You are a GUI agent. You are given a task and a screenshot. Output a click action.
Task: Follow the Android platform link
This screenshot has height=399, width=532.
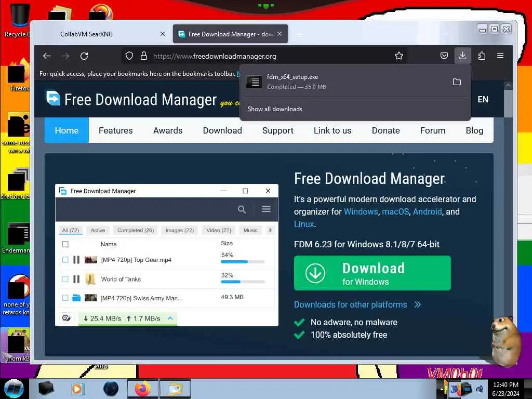[427, 211]
